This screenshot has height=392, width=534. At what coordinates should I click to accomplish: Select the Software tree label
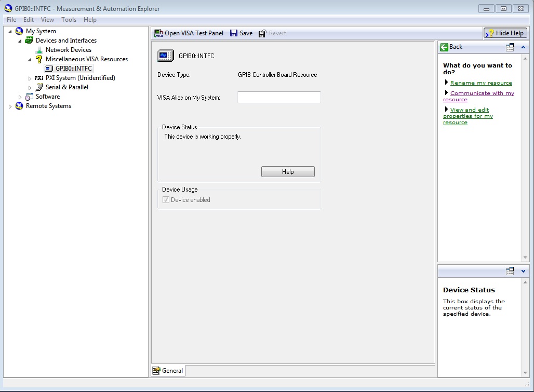[48, 96]
